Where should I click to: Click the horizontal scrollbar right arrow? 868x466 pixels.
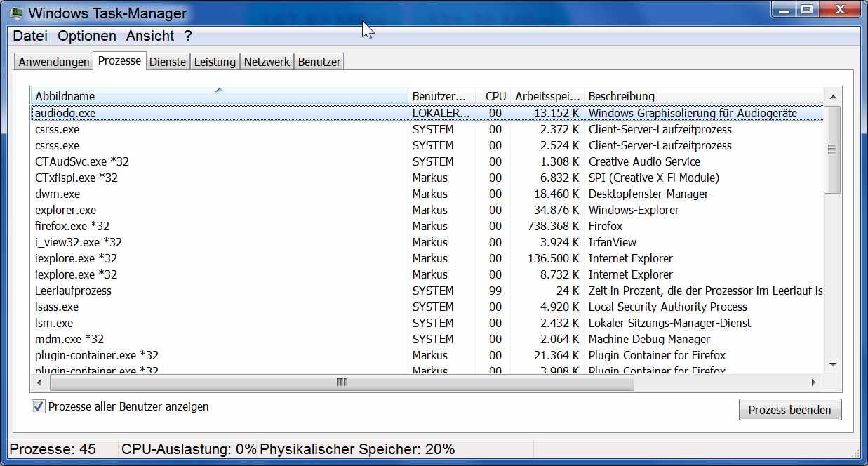814,382
